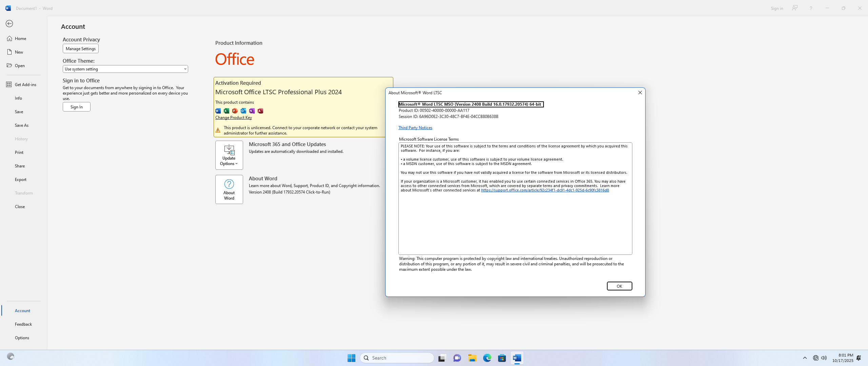This screenshot has width=868, height=366.
Task: Click the taskbar Search box
Action: click(397, 358)
